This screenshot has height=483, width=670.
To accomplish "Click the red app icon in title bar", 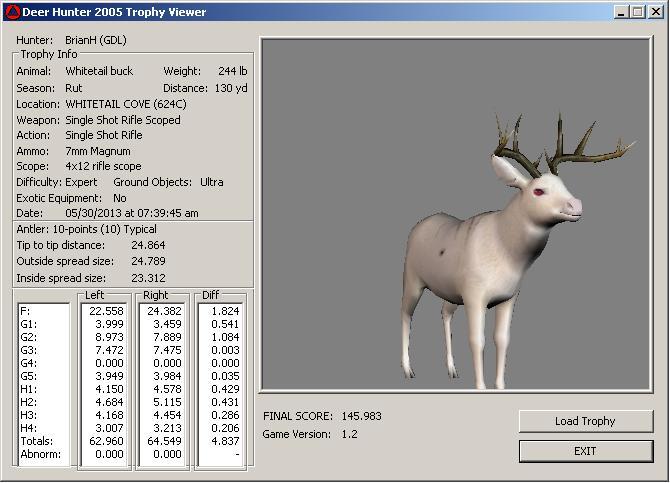I will click(x=12, y=12).
